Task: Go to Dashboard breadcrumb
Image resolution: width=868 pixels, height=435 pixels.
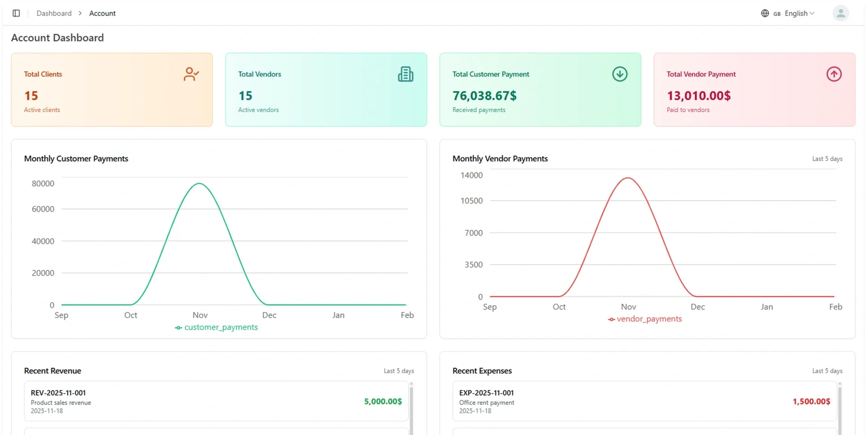Action: (x=54, y=13)
